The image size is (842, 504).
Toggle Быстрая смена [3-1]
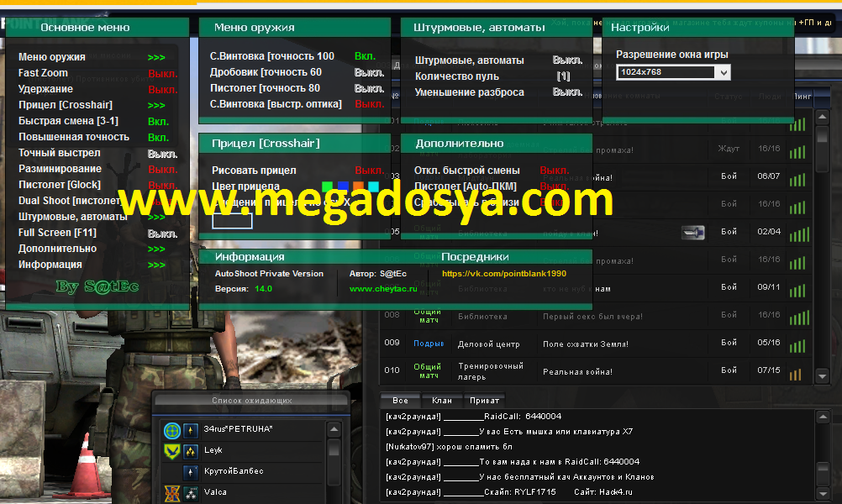[x=159, y=121]
